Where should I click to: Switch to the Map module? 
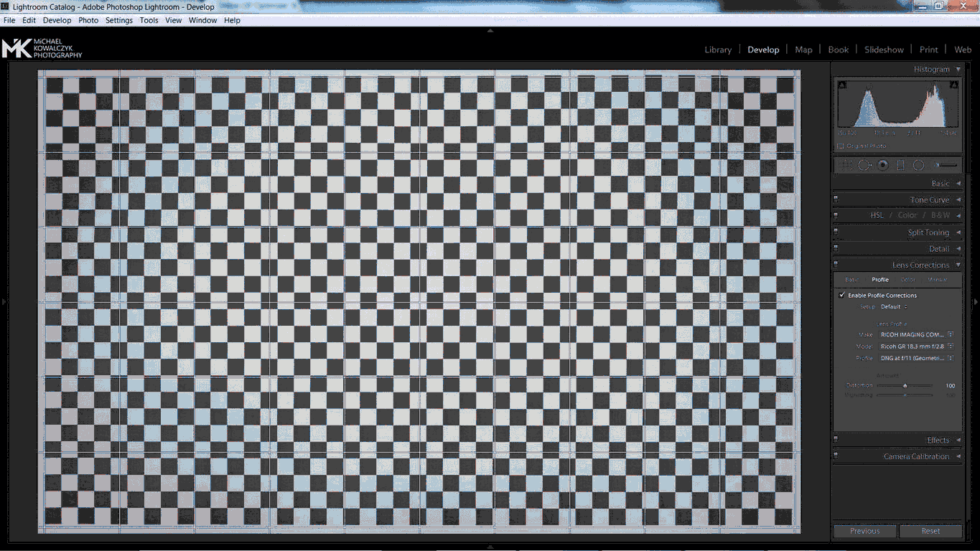pyautogui.click(x=803, y=50)
